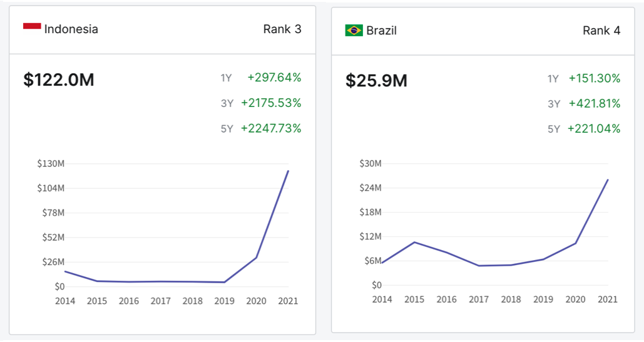Click the $30M y-axis label on Brazil's chart
This screenshot has width=644, height=342.
coord(371,164)
